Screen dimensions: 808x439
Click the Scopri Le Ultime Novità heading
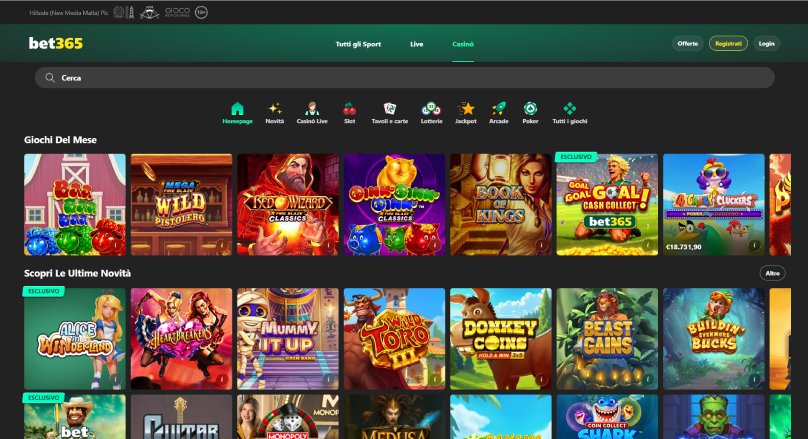point(77,273)
